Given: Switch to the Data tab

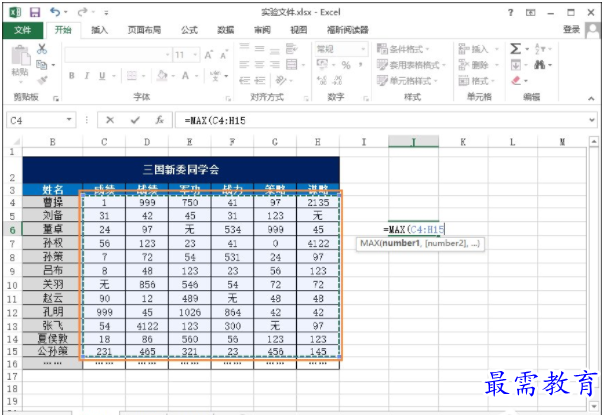Looking at the screenshot, I should (226, 30).
